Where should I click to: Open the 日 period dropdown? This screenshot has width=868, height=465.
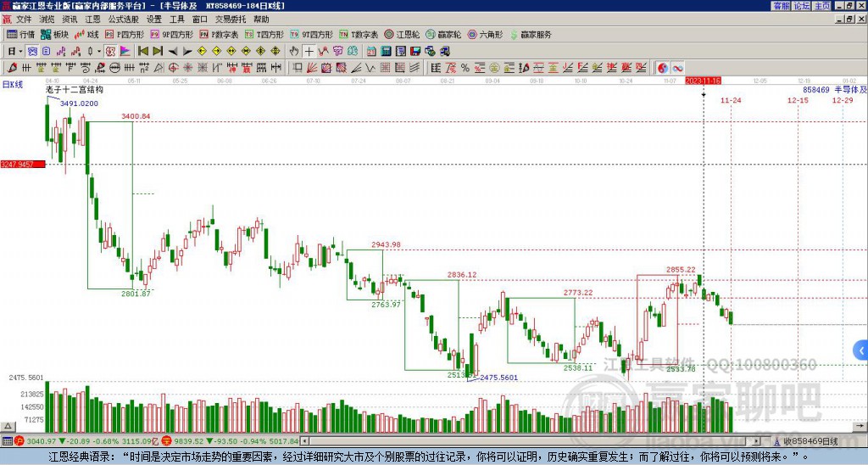(x=15, y=52)
